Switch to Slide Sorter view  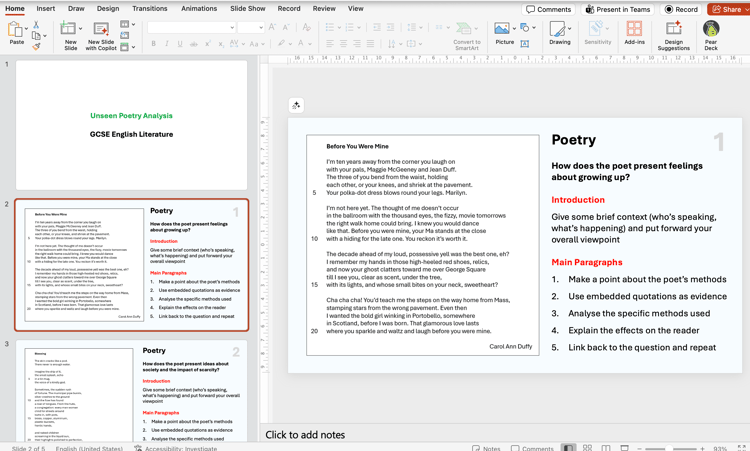point(587,448)
